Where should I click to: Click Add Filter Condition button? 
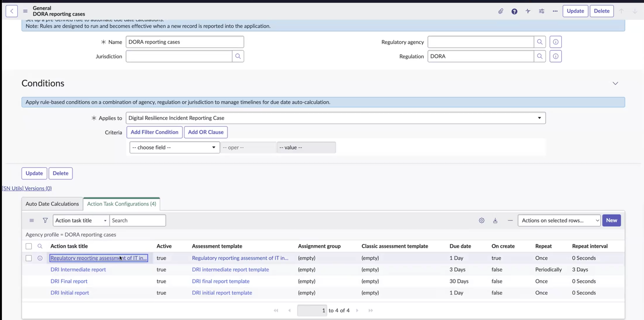click(154, 132)
